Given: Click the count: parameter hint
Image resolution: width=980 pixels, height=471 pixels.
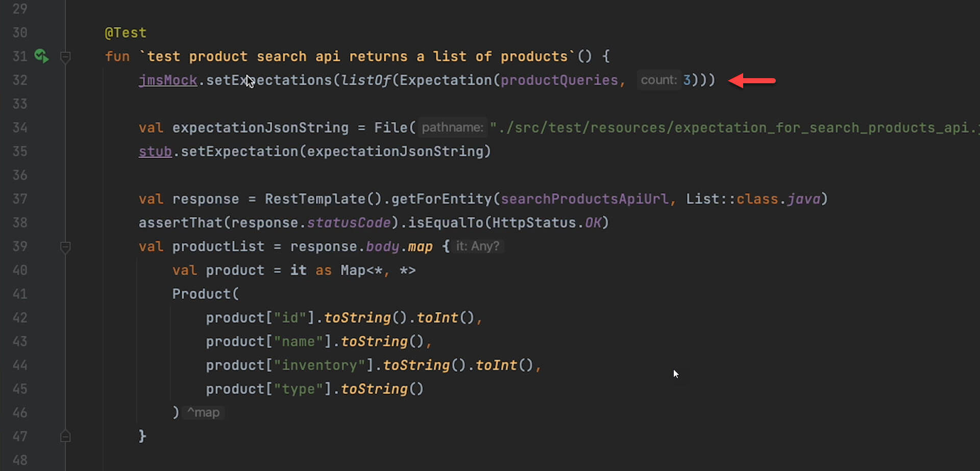Looking at the screenshot, I should click(x=658, y=80).
